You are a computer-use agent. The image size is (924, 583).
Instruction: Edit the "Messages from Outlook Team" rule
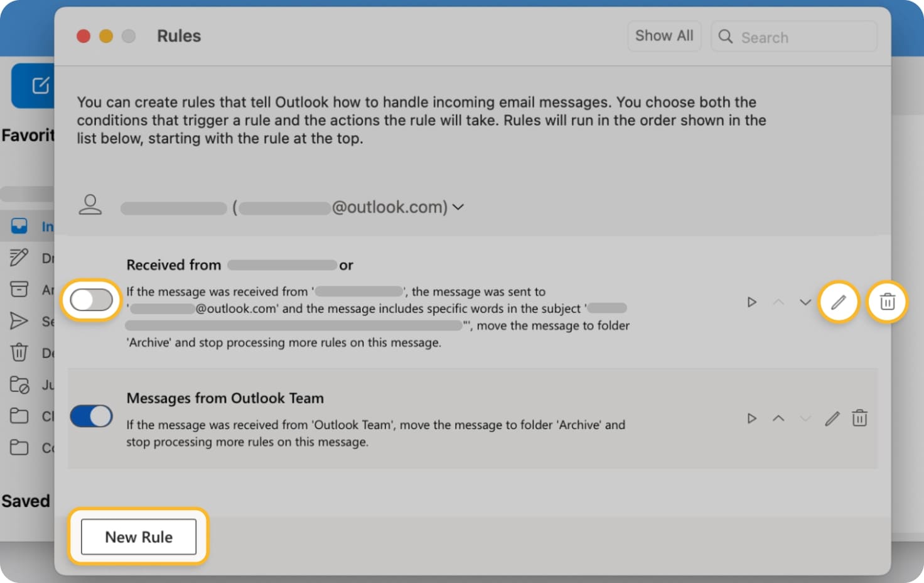click(x=832, y=418)
